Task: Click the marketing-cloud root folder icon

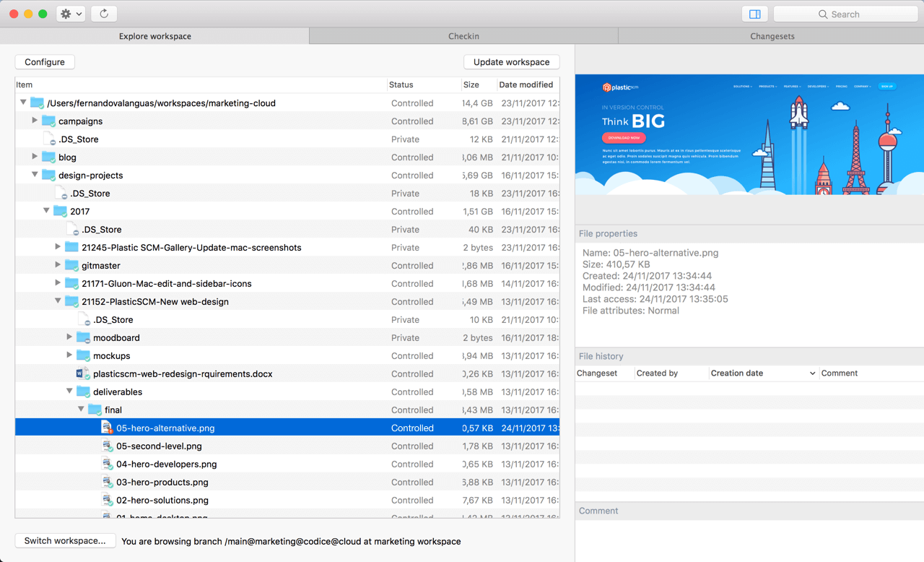Action: pos(37,103)
